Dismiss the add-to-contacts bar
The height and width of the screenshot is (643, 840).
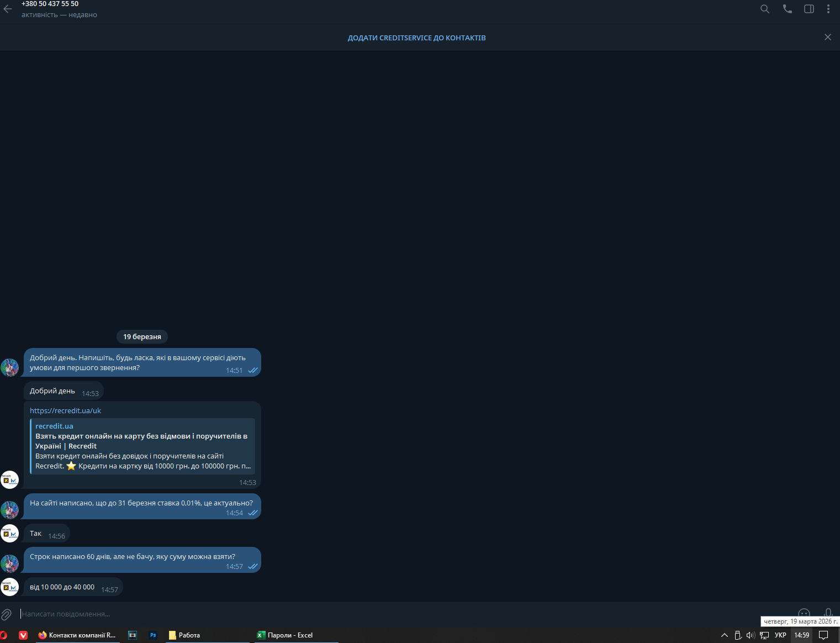pos(828,37)
